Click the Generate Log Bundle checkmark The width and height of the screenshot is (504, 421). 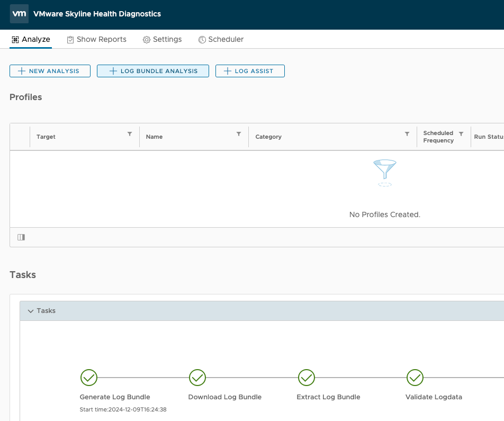89,378
